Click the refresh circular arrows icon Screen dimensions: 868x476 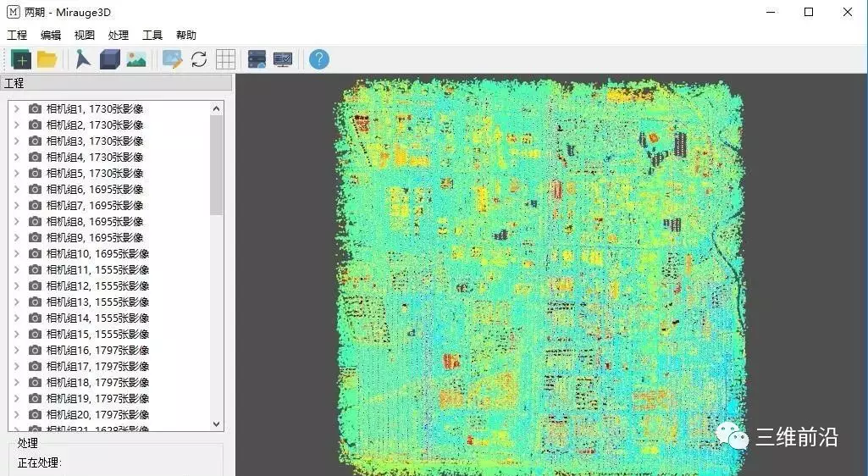coord(199,59)
